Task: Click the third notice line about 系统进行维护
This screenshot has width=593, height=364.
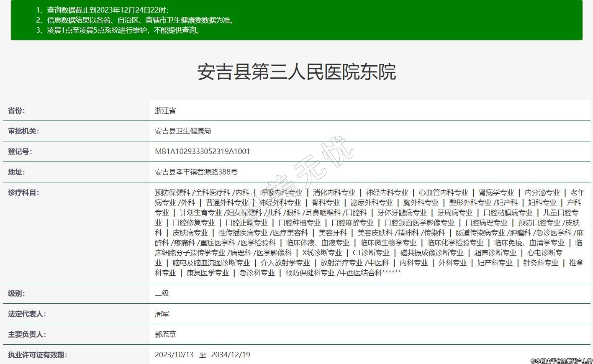Action: [x=119, y=30]
